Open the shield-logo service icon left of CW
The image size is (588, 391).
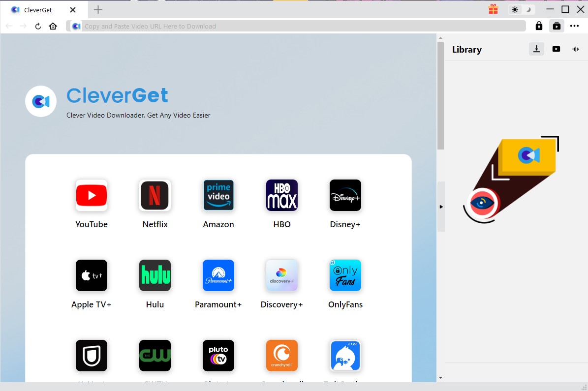tap(92, 356)
